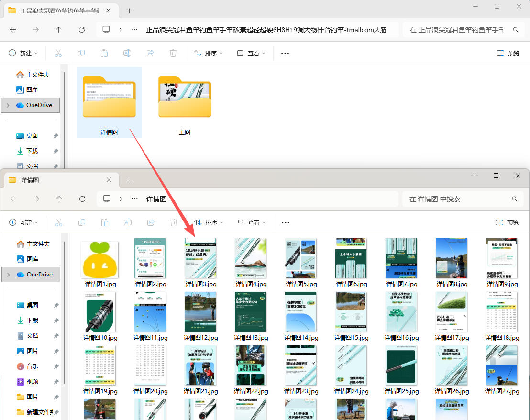Add new tab in back tmall window

129,11
